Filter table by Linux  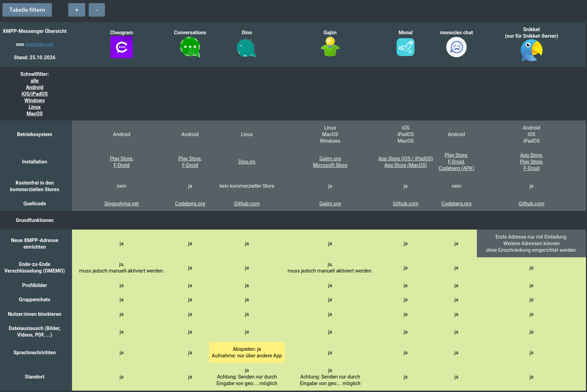click(x=35, y=107)
